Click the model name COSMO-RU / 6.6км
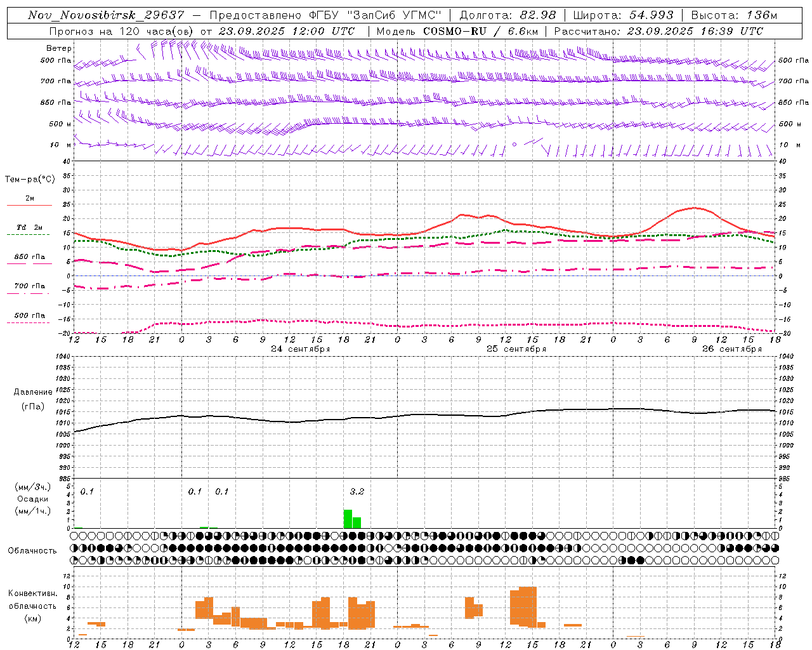Image resolution: width=812 pixels, height=650 pixels. (x=480, y=31)
